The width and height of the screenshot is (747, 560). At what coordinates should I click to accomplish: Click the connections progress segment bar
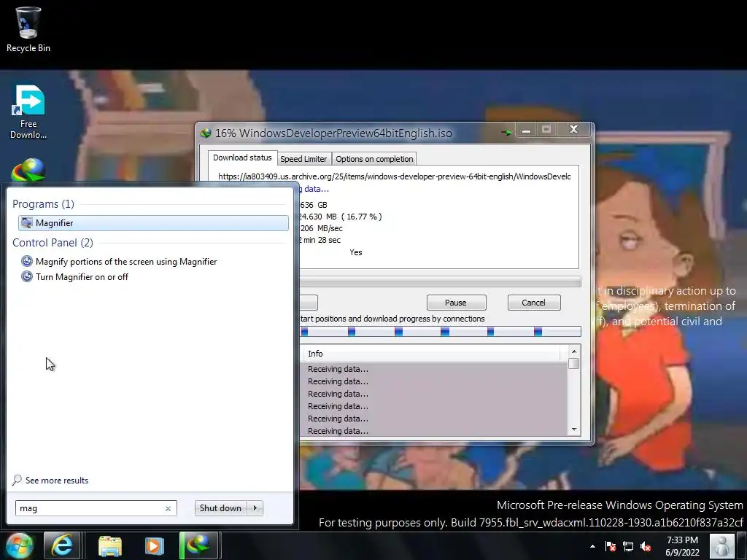pyautogui.click(x=440, y=332)
